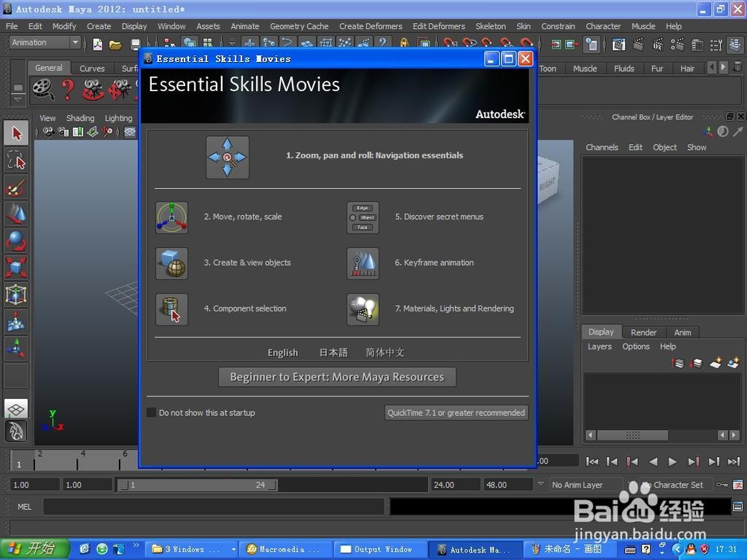
Task: Click the Open Scene folder icon
Action: point(115,45)
